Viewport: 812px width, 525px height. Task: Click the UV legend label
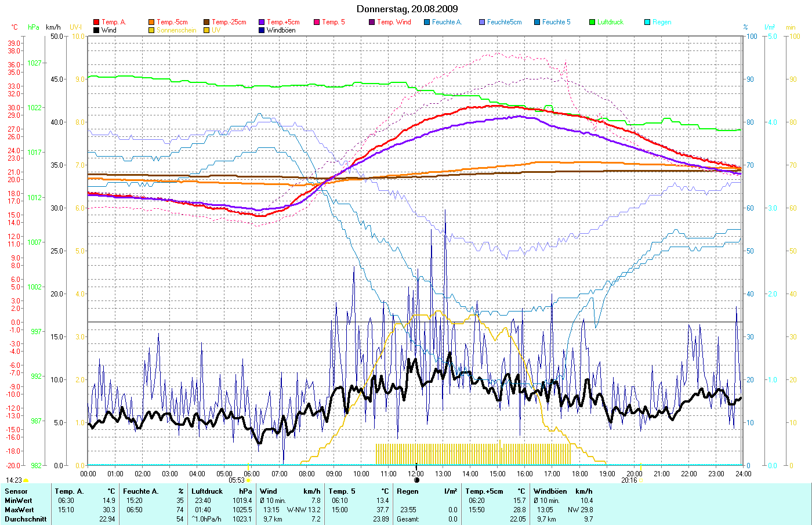[x=216, y=30]
